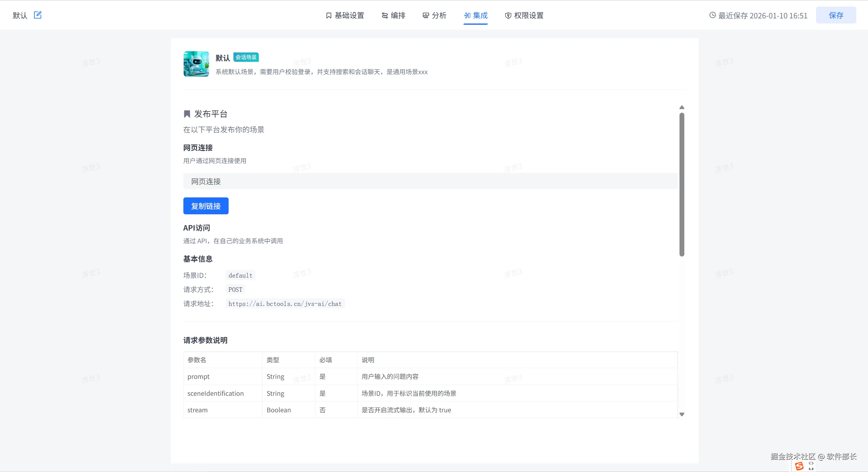Open the 基础设置 tab
This screenshot has height=472, width=868.
345,15
